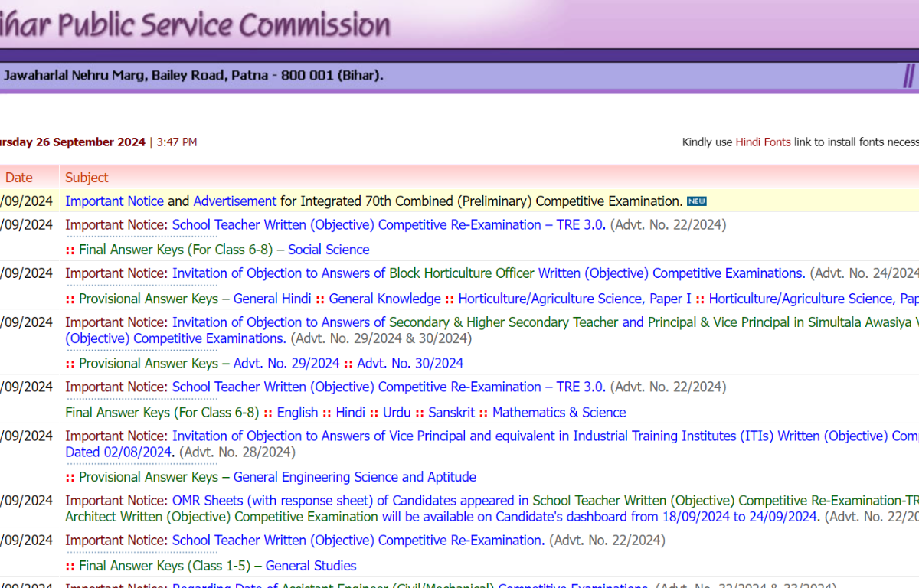
Task: Click the (Advt. No. 29/2024 & 30/2024) text
Action: click(381, 338)
